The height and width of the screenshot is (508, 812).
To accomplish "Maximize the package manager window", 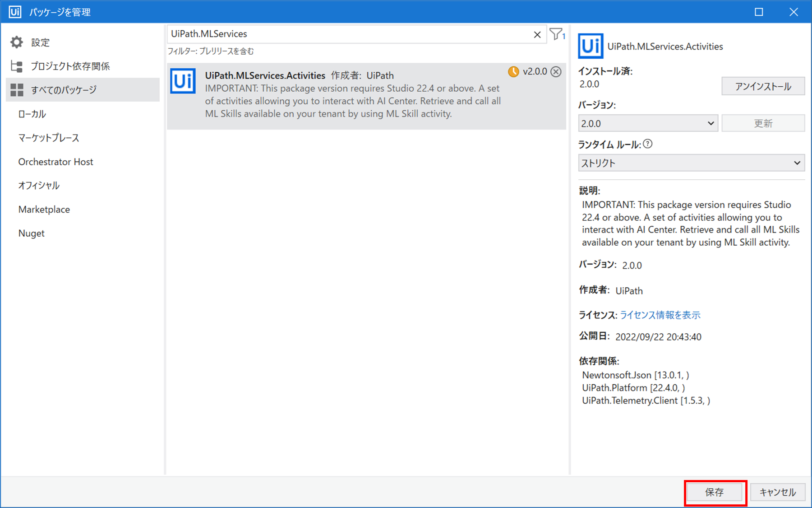I will (x=759, y=12).
